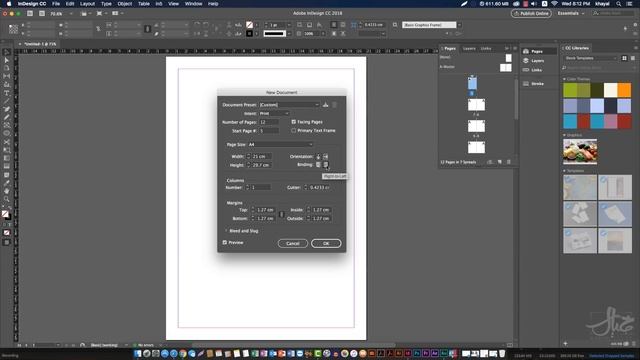This screenshot has height=360, width=640.
Task: Toggle the Preview checkbox in dialog
Action: (224, 242)
